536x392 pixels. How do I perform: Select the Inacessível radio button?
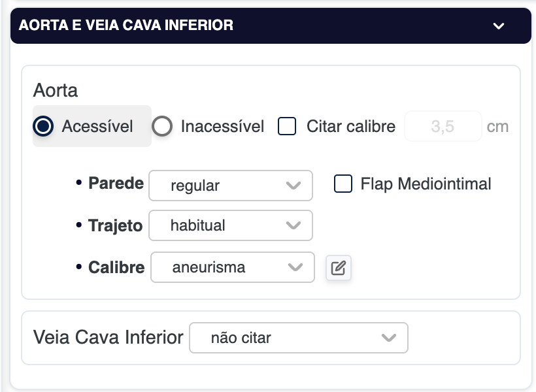[x=162, y=126]
